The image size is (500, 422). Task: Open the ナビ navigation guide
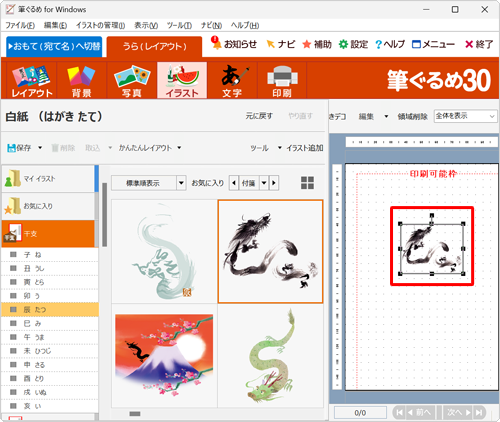(x=281, y=44)
